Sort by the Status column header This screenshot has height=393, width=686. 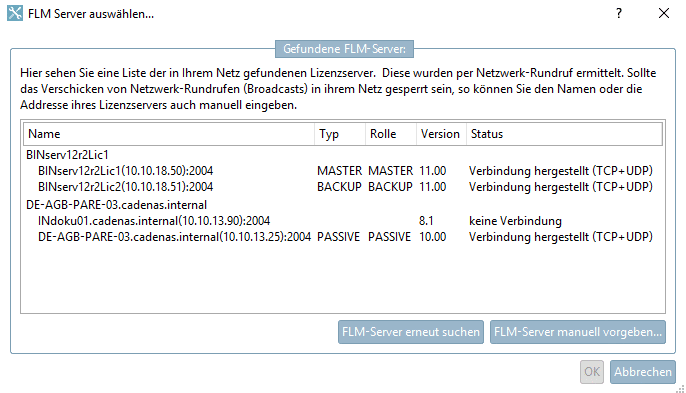(x=564, y=134)
